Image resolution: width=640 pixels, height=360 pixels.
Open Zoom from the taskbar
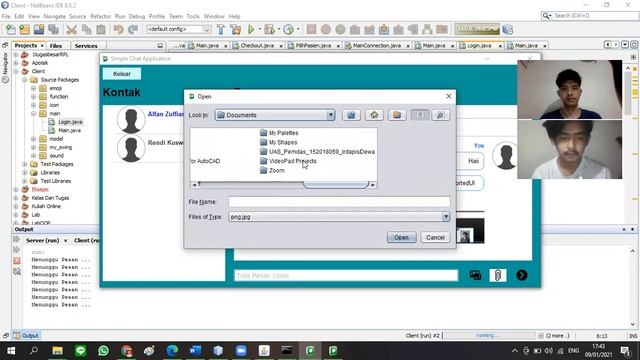241,351
